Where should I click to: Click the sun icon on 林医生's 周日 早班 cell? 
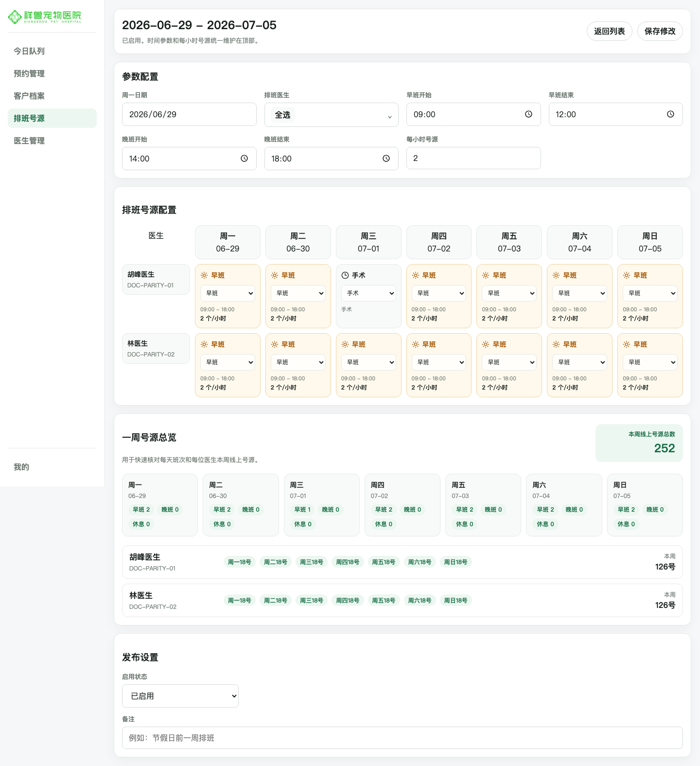coord(627,344)
